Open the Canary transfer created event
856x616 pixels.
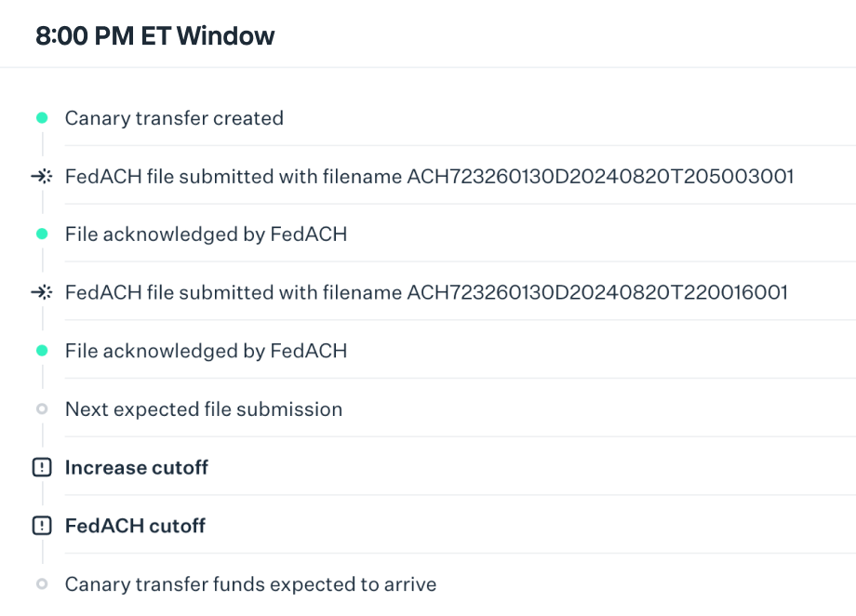click(x=174, y=118)
